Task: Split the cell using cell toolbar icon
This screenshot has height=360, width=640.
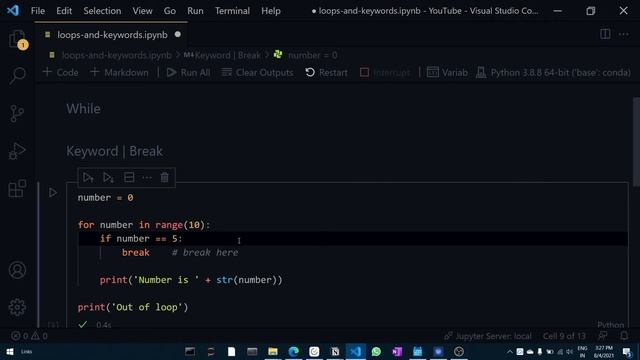Action: (x=129, y=178)
